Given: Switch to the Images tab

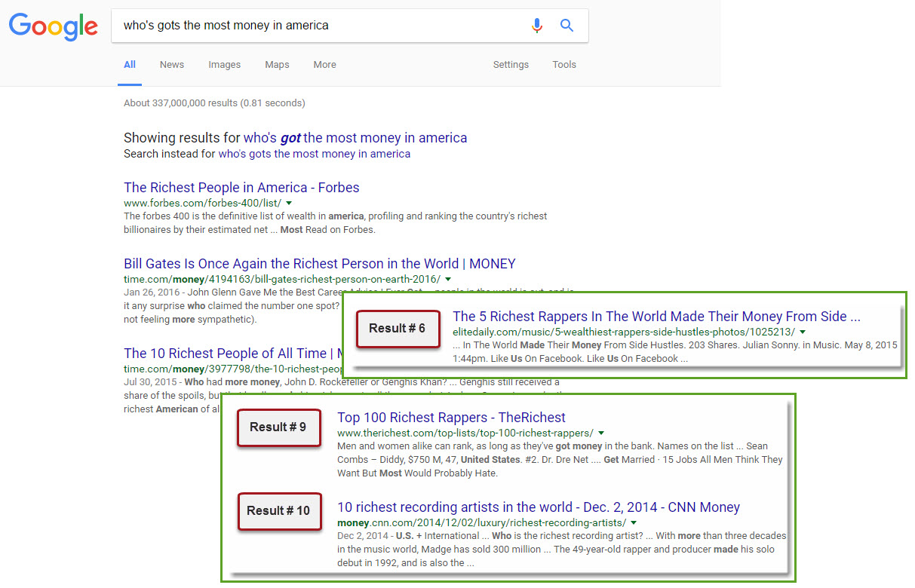Looking at the screenshot, I should point(225,65).
